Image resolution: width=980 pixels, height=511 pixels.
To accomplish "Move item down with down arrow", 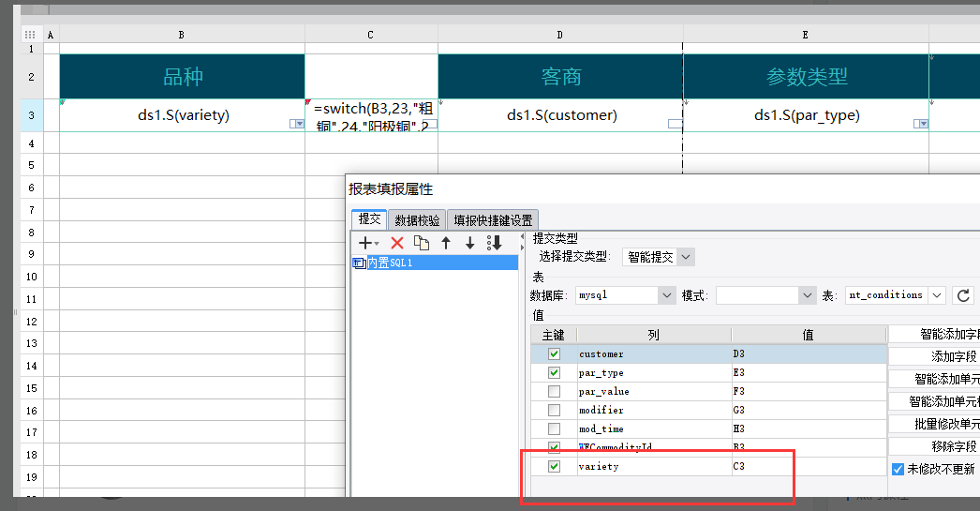I will (470, 243).
